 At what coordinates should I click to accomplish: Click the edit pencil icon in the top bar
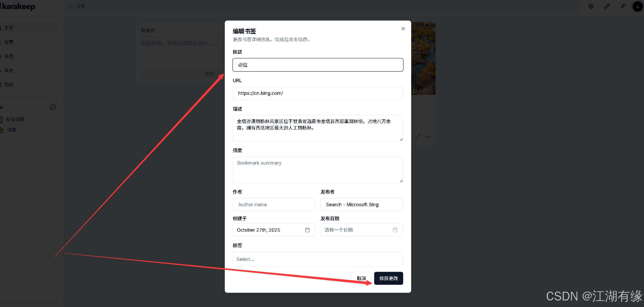click(x=607, y=6)
